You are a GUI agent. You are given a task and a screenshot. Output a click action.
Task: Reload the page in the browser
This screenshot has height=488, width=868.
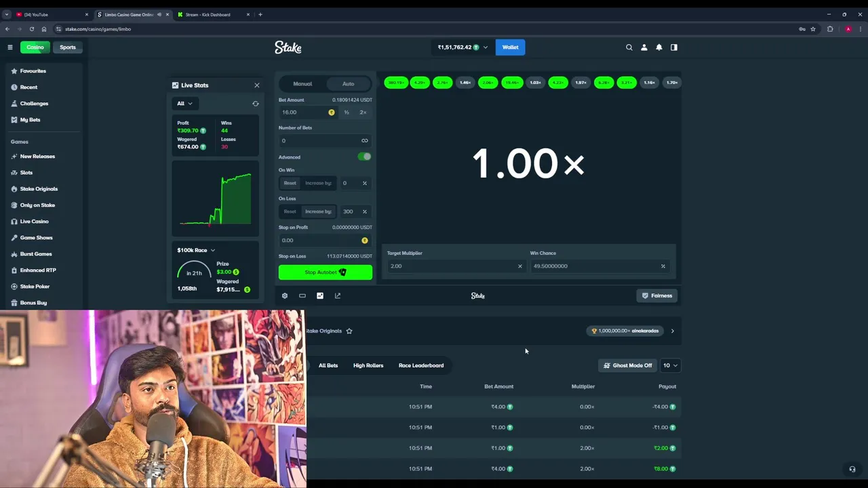pyautogui.click(x=32, y=29)
